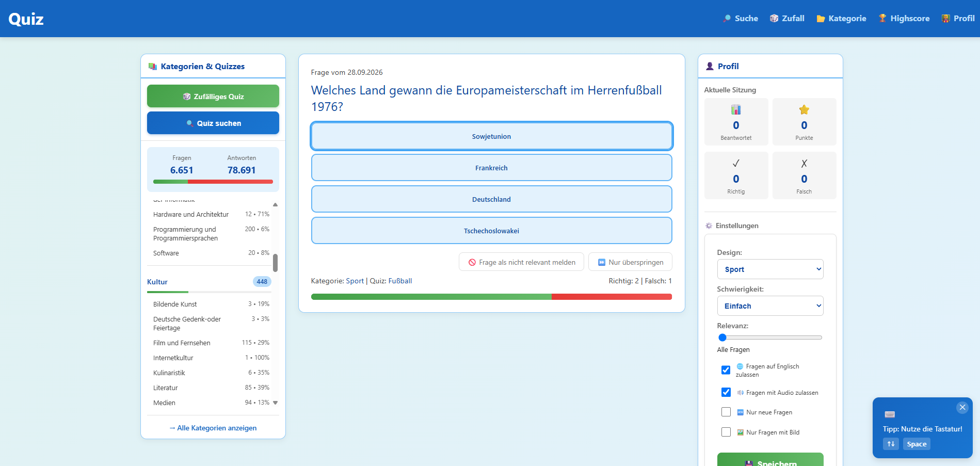
Task: Click the category list scrollbar down arrow
Action: click(275, 403)
